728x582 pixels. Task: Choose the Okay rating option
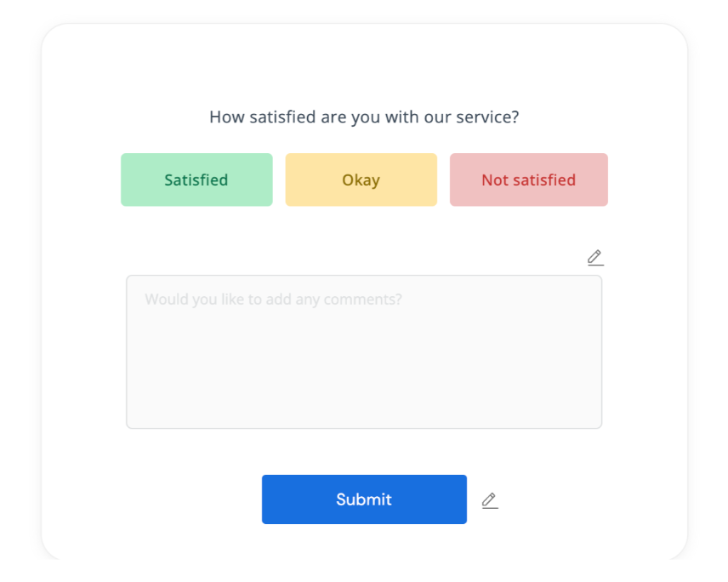(x=361, y=180)
